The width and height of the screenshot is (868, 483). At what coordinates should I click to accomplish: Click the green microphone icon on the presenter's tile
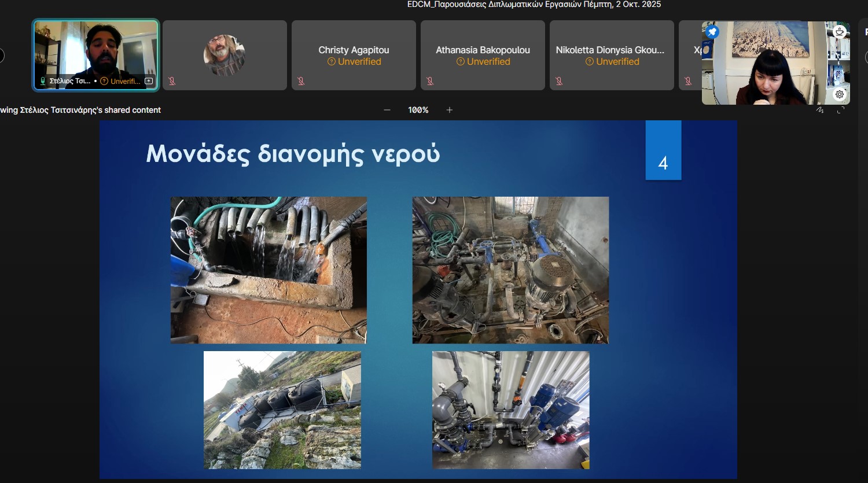click(43, 82)
